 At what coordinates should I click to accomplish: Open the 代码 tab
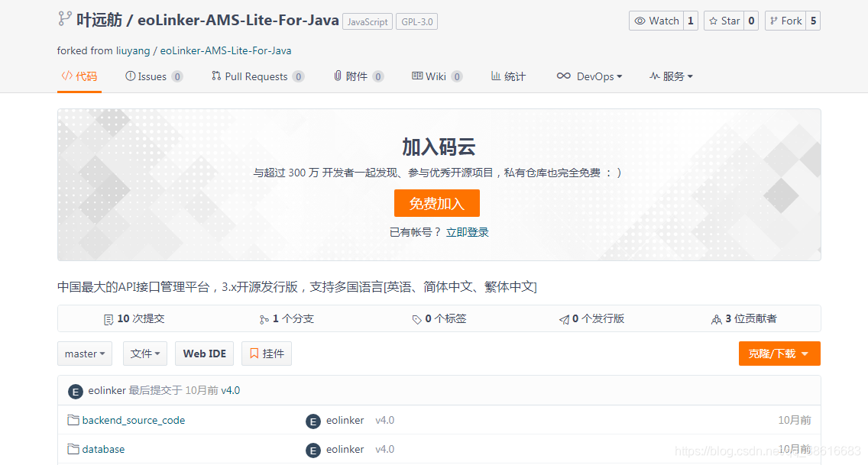(x=79, y=76)
